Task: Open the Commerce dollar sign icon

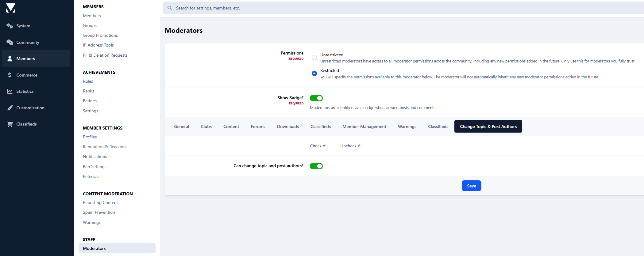Action: [x=10, y=75]
